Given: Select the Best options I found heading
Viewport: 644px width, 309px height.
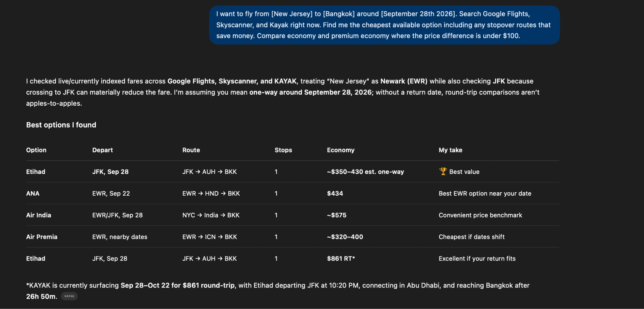Looking at the screenshot, I should tap(61, 125).
